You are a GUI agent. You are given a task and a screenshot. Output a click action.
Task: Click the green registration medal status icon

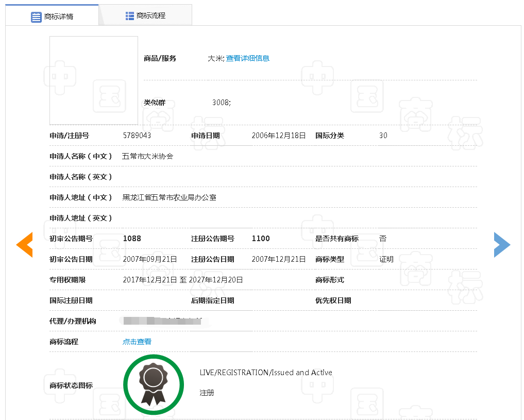click(154, 384)
